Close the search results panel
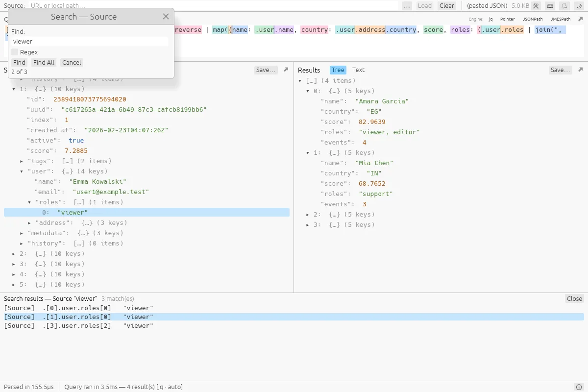Screen dimensions: 588x392 574,298
